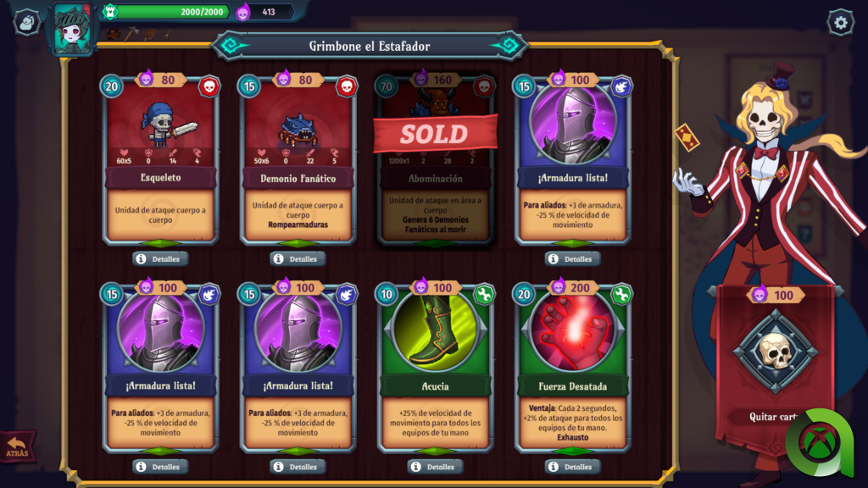The height and width of the screenshot is (488, 868).
Task: Open Detalles for Fuerza Desatada card
Action: pyautogui.click(x=572, y=467)
